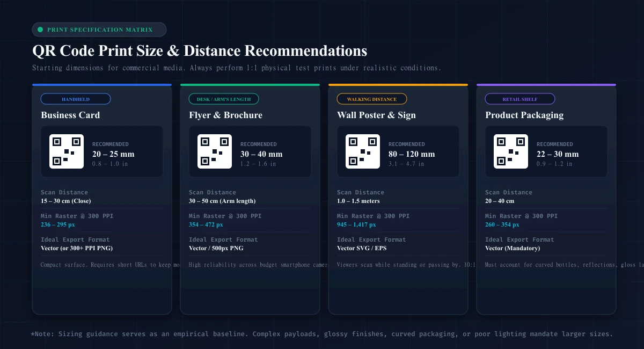Click the 80 – 120 mm recommended size
This screenshot has height=349, width=644.
pyautogui.click(x=412, y=154)
